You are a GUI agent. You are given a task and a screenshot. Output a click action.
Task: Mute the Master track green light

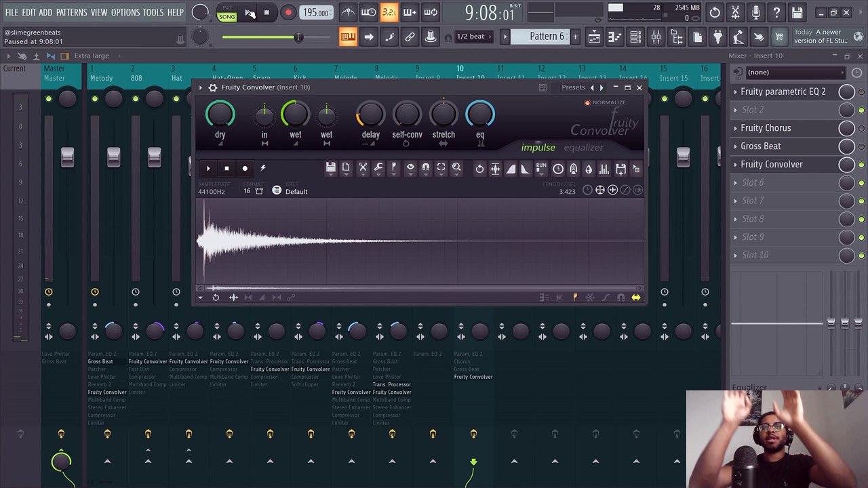48,99
